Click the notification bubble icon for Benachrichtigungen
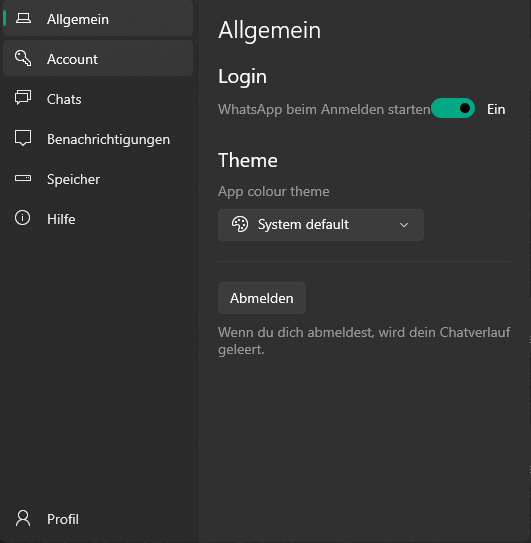 [x=23, y=138]
